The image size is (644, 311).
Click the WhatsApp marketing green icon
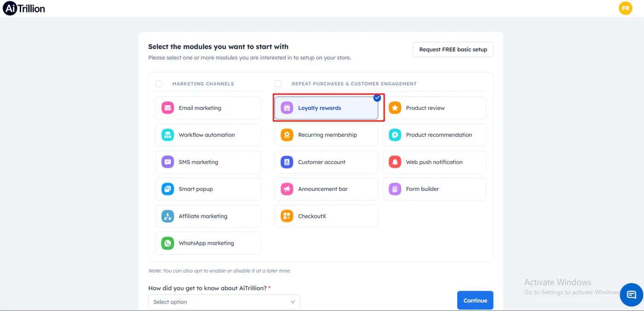click(167, 243)
